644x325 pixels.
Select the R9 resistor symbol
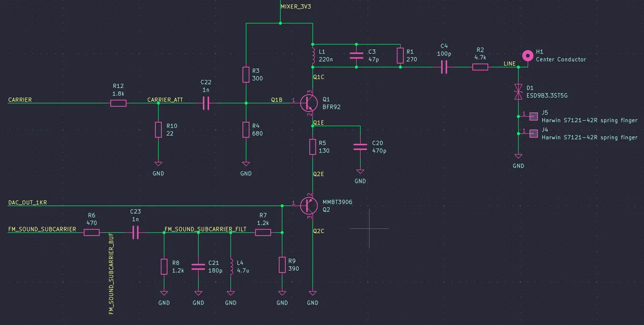pyautogui.click(x=282, y=264)
